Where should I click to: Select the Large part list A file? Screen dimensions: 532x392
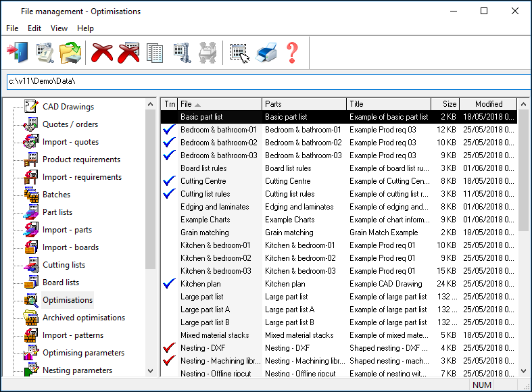pyautogui.click(x=205, y=310)
